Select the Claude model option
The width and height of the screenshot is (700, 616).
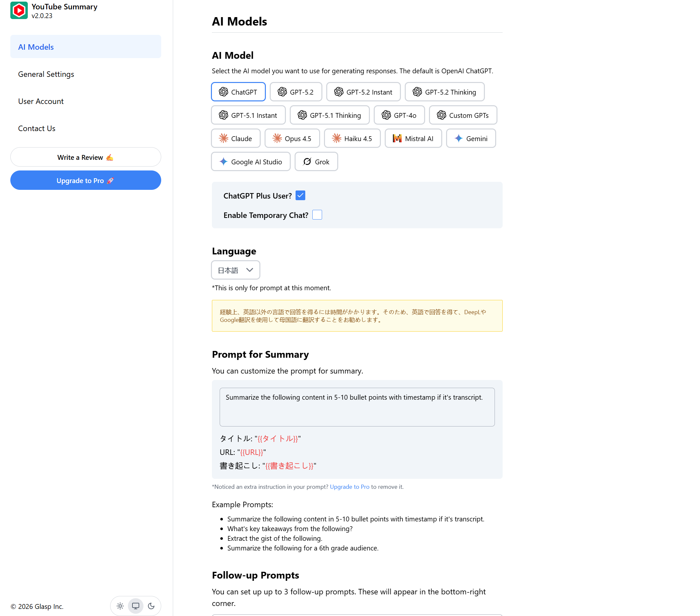235,138
